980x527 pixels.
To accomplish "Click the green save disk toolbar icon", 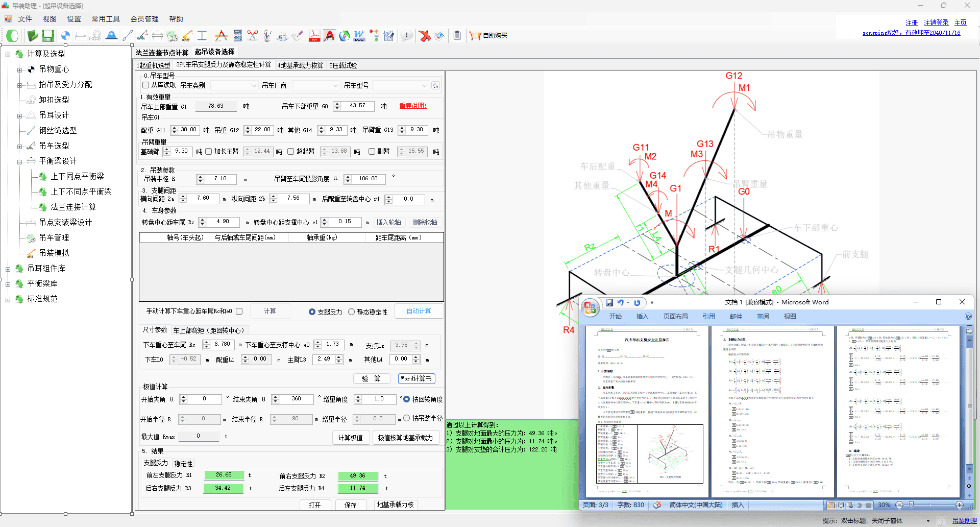I will click(x=48, y=36).
